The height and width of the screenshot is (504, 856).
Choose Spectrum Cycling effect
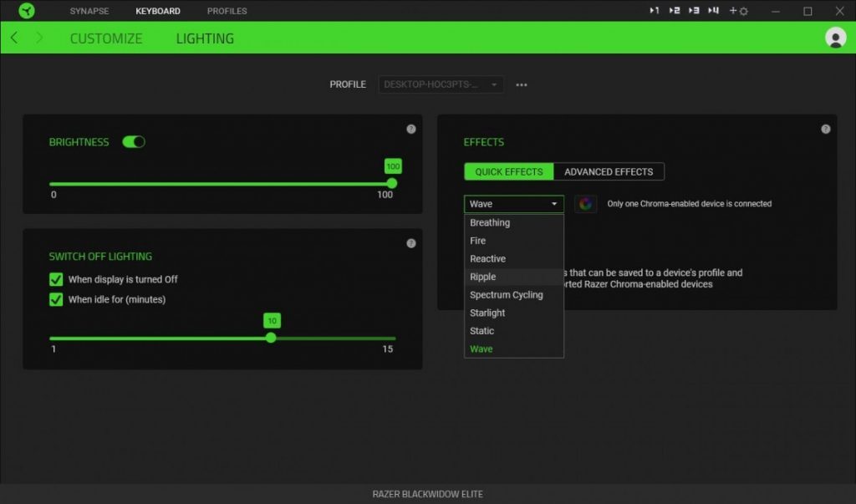(x=514, y=295)
